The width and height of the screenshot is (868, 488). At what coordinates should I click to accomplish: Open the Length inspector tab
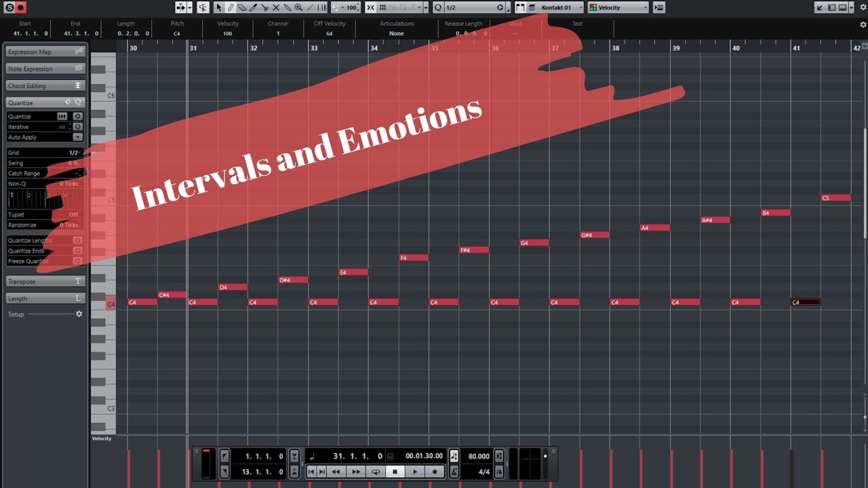click(x=45, y=298)
